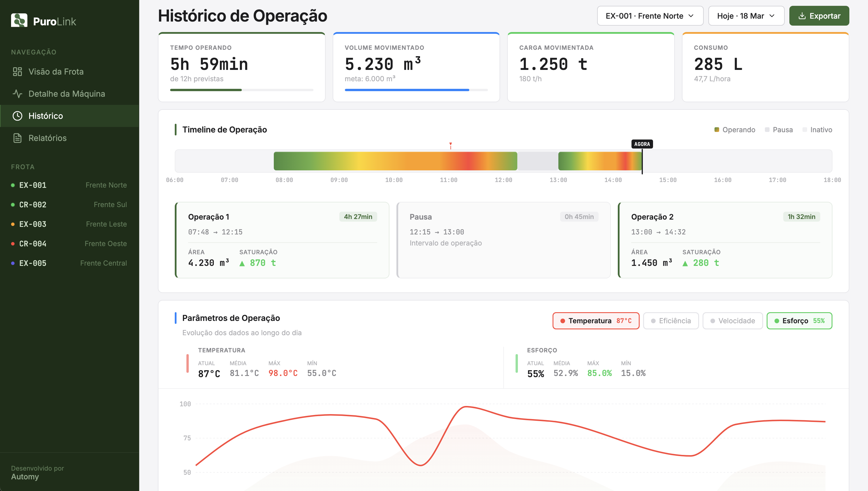Click the Automy developer link
Screen dimensions: 868x491
pyautogui.click(x=25, y=477)
